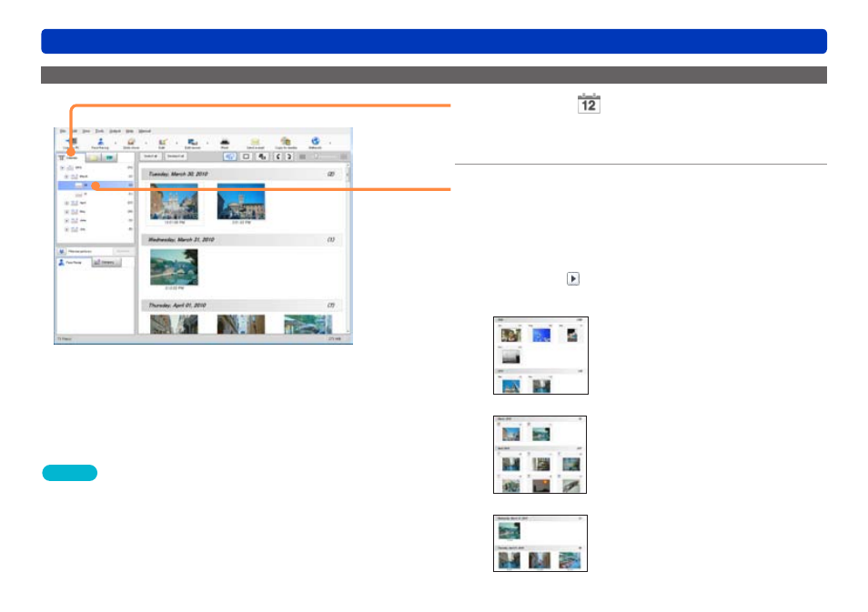Click the calendar 12 icon on manual page
This screenshot has width=868, height=612.
click(x=589, y=104)
